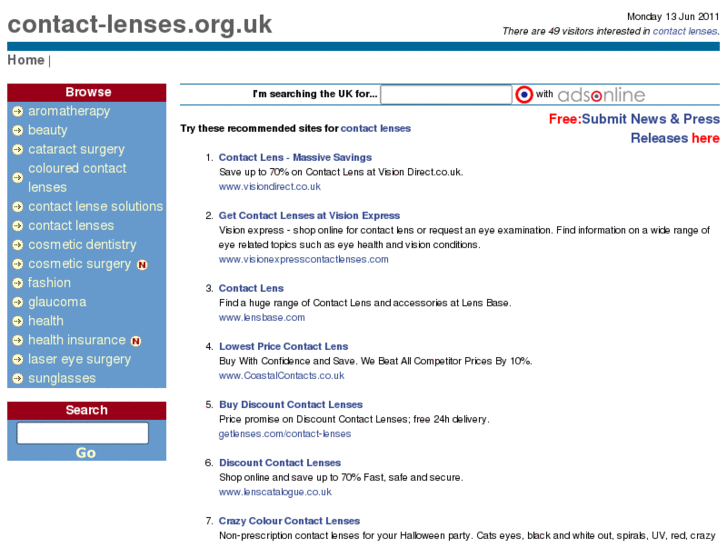Screen dimensions: 727x545
Task: Click the arrow icon beside coloured contact lenses
Action: pyautogui.click(x=18, y=178)
